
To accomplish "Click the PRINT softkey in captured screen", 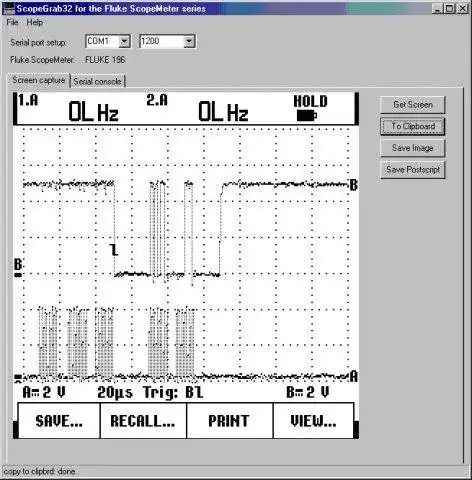I will [x=229, y=421].
